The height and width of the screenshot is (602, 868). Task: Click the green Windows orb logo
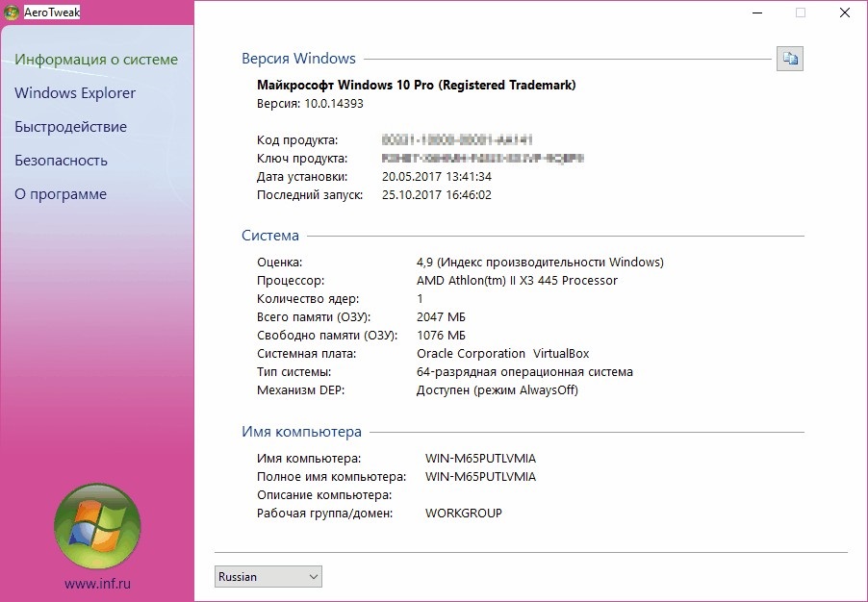(97, 526)
